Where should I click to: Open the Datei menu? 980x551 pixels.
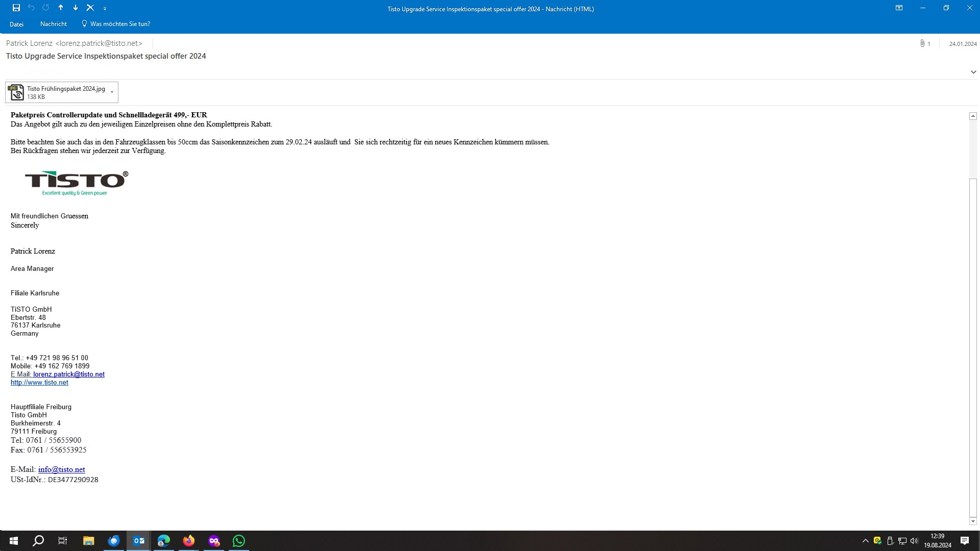point(16,24)
